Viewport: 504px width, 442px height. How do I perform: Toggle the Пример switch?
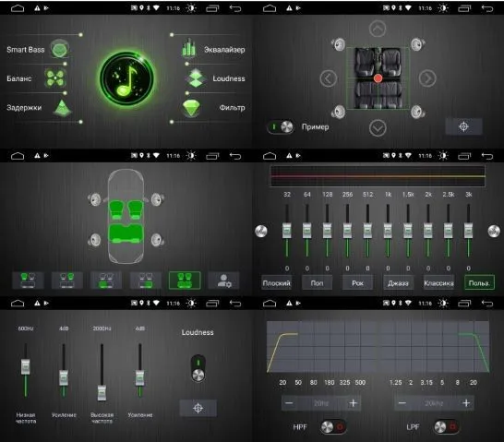(281, 127)
